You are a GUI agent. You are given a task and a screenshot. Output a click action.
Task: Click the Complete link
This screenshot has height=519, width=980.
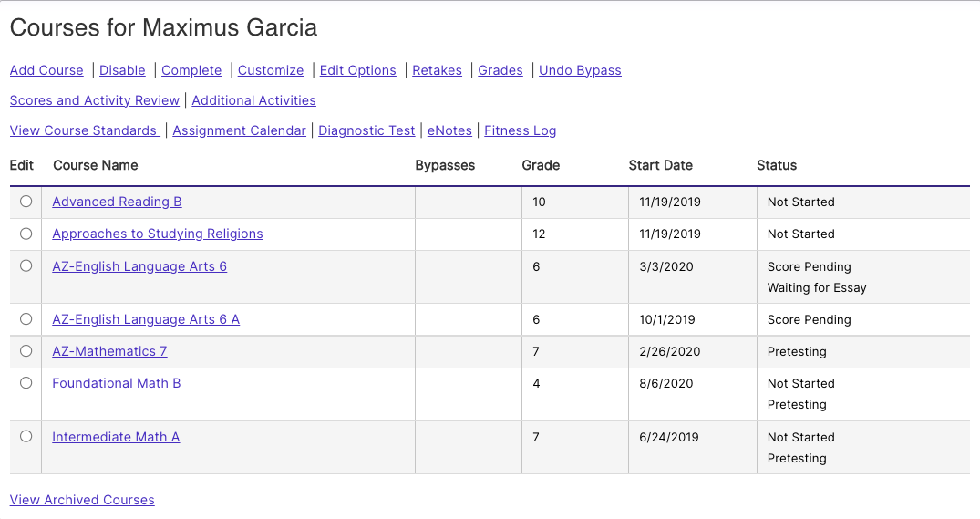click(x=191, y=70)
